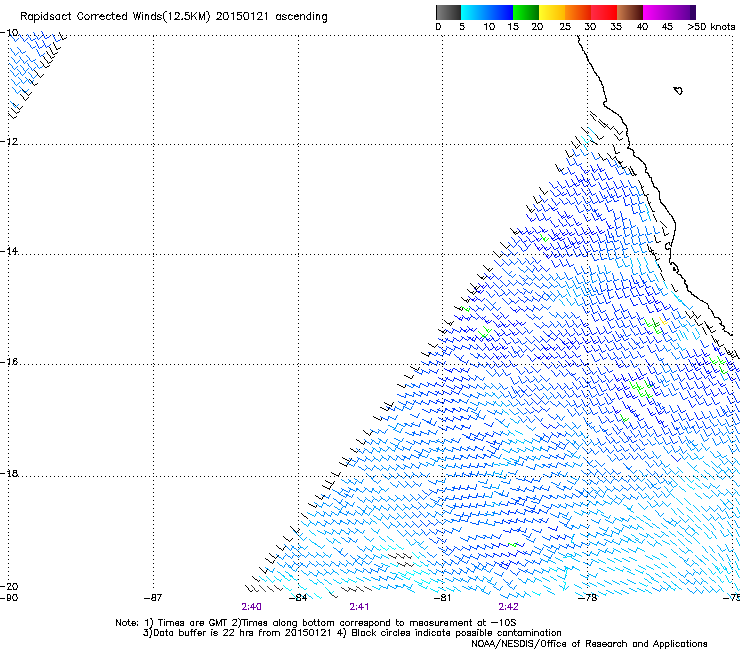Click the -14 latitude axis label
The height and width of the screenshot is (650, 740).
click(x=9, y=251)
